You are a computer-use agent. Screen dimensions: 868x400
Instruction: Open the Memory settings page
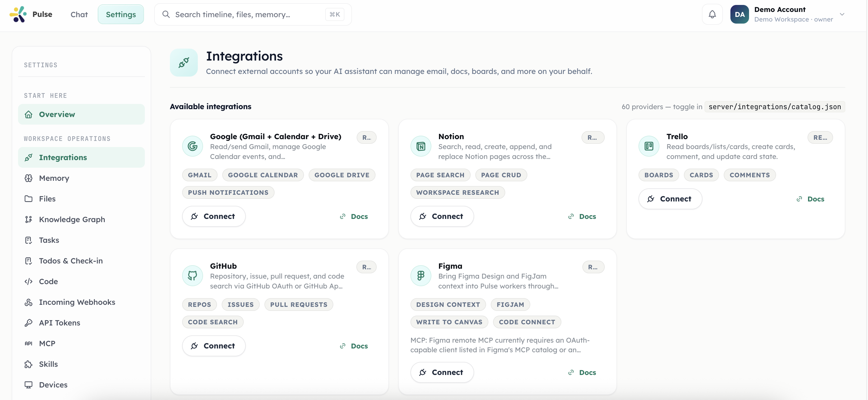click(x=81, y=178)
